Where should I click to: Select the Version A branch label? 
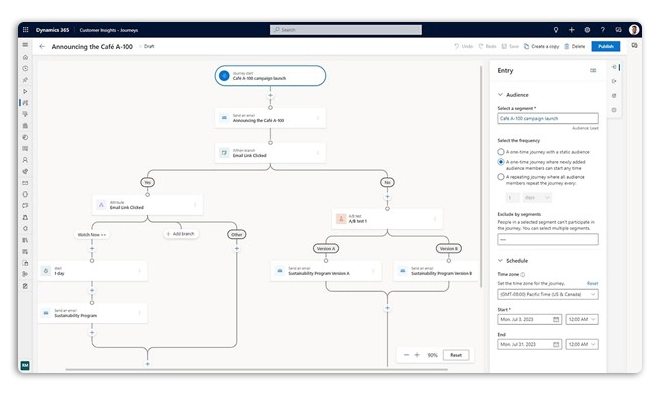(x=326, y=248)
